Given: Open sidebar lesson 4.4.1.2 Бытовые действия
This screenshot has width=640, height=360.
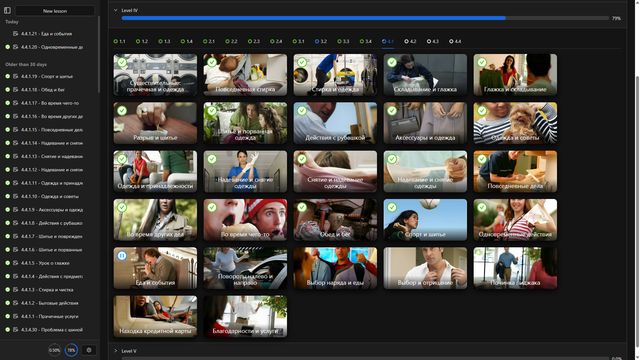Looking at the screenshot, I should click(49, 303).
